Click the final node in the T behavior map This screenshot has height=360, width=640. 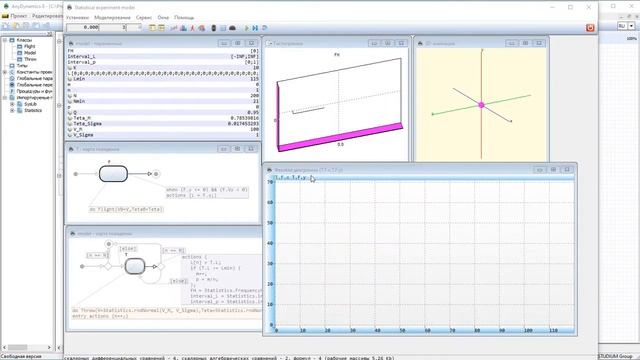pyautogui.click(x=156, y=174)
